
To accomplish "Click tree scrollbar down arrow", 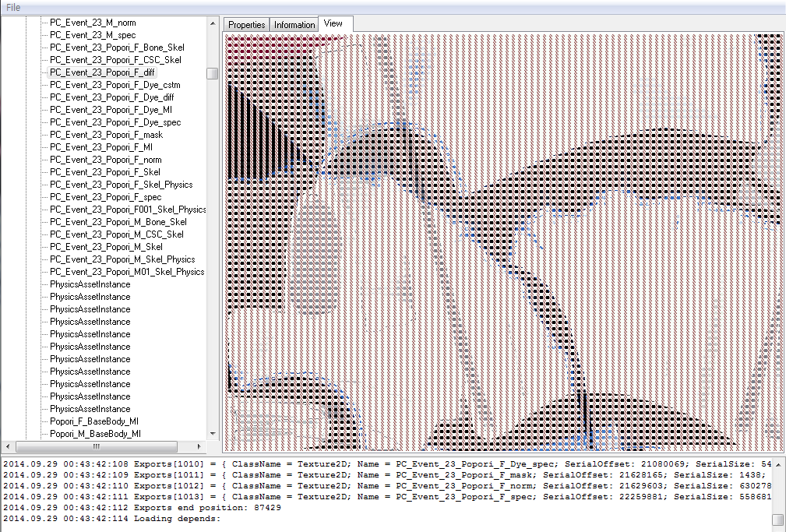I will pos(213,433).
